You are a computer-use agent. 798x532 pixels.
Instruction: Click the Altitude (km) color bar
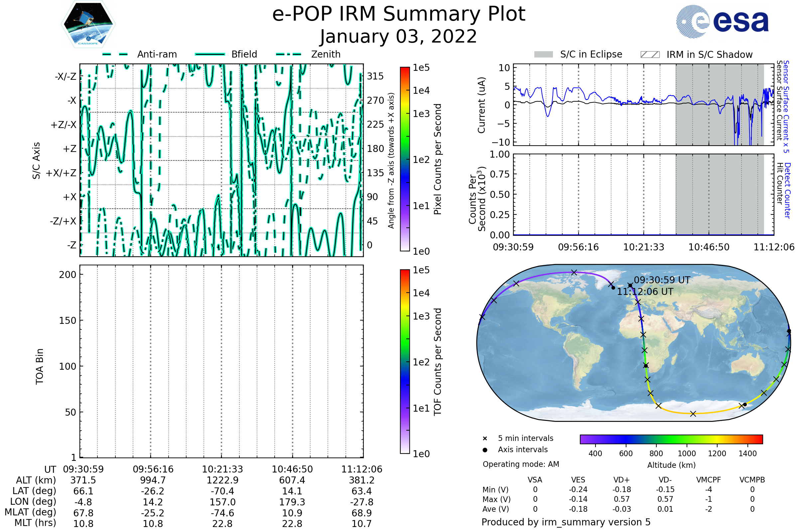pos(671,439)
